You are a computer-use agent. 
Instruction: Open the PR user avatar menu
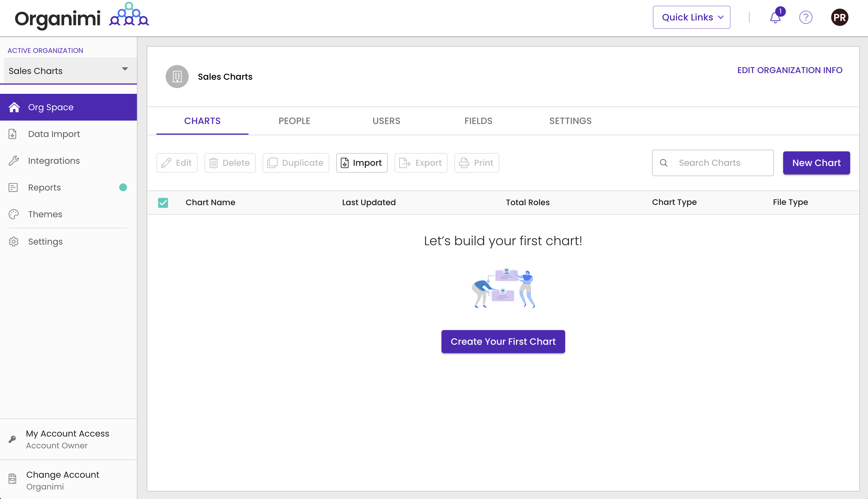coord(839,17)
